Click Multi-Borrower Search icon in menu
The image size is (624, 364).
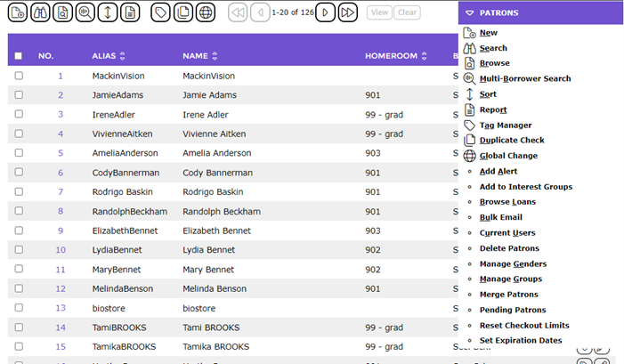click(470, 79)
